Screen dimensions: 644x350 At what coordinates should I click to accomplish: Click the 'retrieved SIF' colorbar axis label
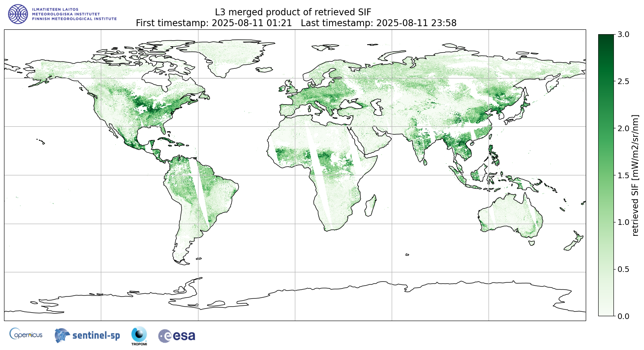pyautogui.click(x=635, y=175)
